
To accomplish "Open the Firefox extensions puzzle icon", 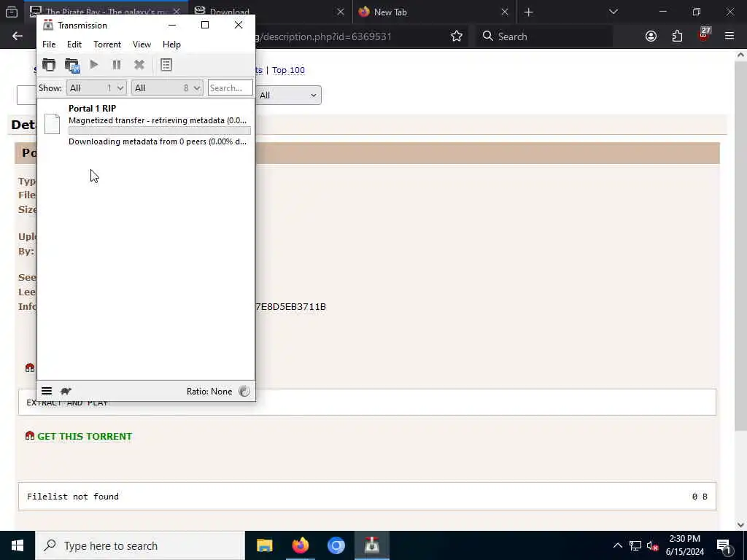I will click(x=677, y=36).
